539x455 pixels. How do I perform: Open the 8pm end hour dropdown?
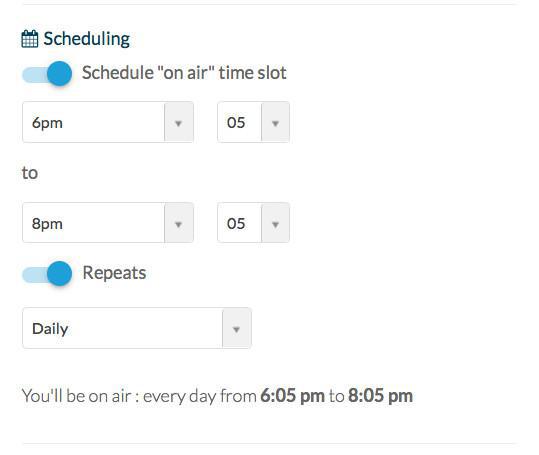[x=108, y=223]
